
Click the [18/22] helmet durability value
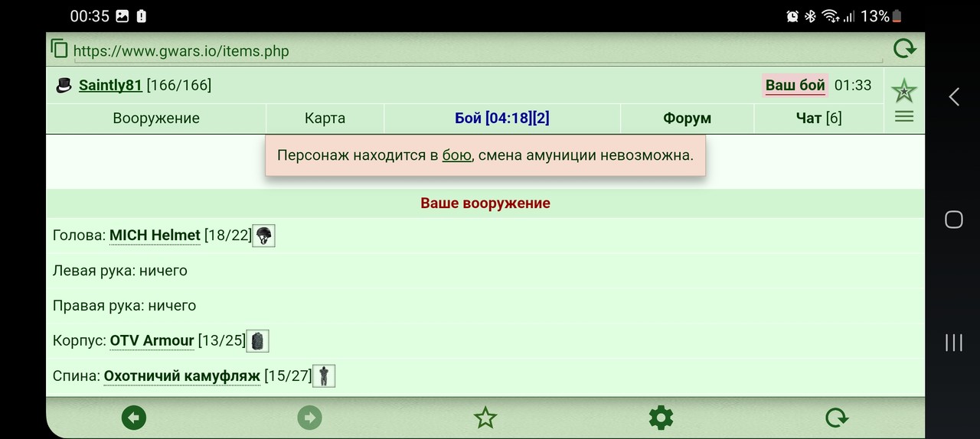coord(227,236)
